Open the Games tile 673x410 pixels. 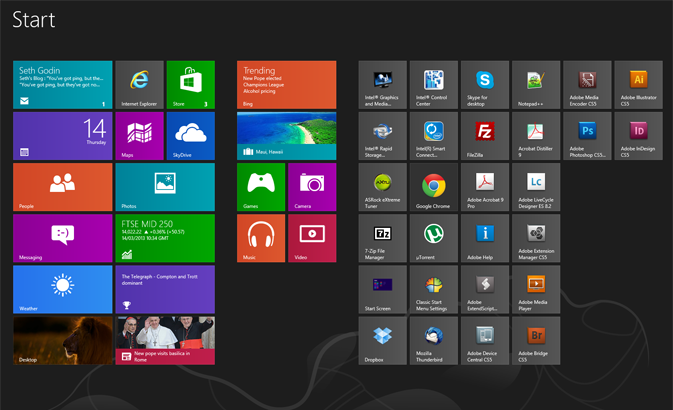261,187
